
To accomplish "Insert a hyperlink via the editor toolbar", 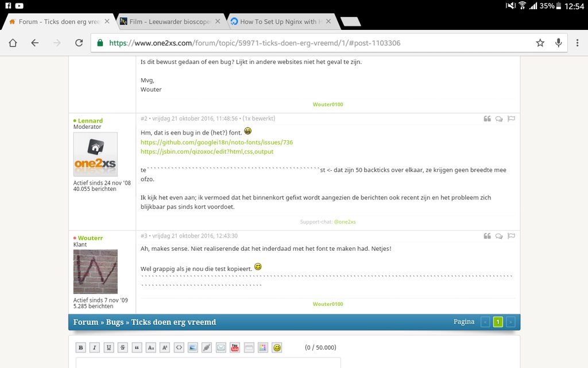I will [x=207, y=348].
